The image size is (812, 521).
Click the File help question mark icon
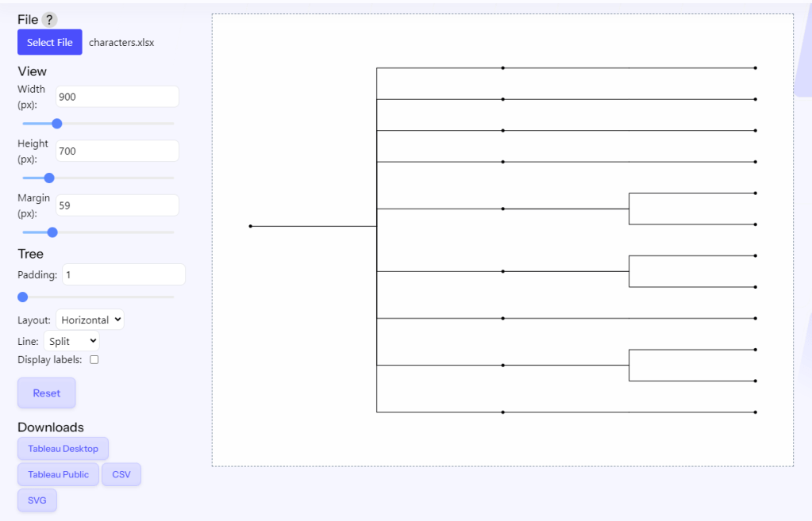point(49,20)
